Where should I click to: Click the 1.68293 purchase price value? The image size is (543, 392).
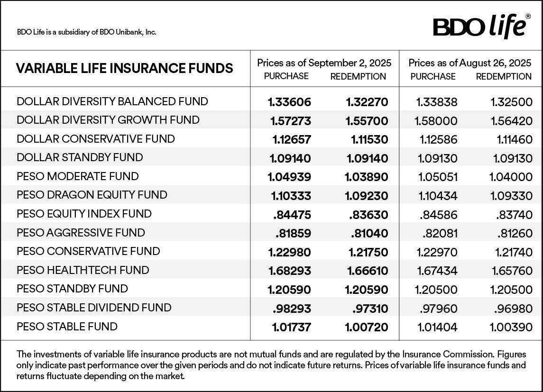289,271
